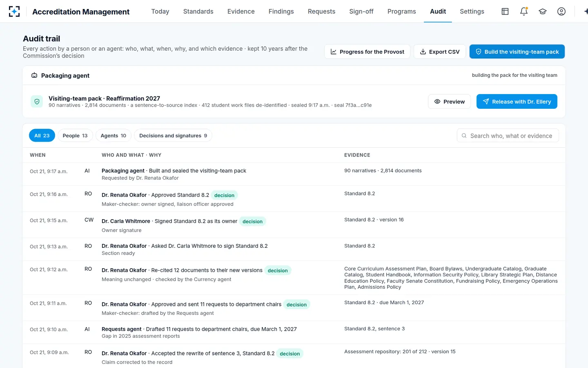
Task: Export the audit trail as CSV
Action: pyautogui.click(x=440, y=52)
